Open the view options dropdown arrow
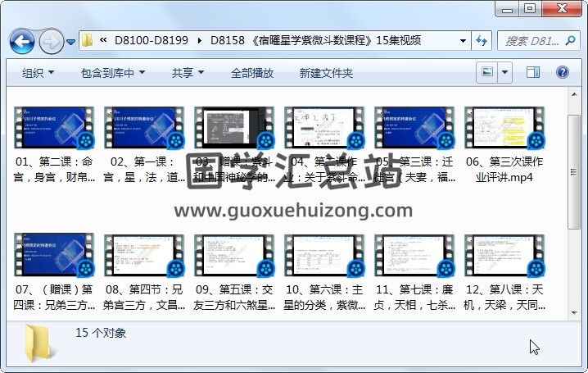Screen dimensions: 588x373 click(x=504, y=72)
